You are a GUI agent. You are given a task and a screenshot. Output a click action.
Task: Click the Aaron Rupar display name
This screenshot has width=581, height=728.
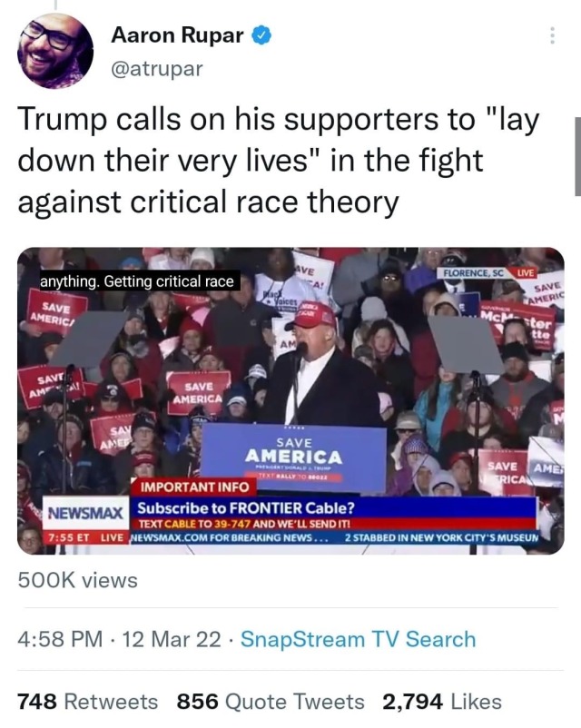[177, 35]
